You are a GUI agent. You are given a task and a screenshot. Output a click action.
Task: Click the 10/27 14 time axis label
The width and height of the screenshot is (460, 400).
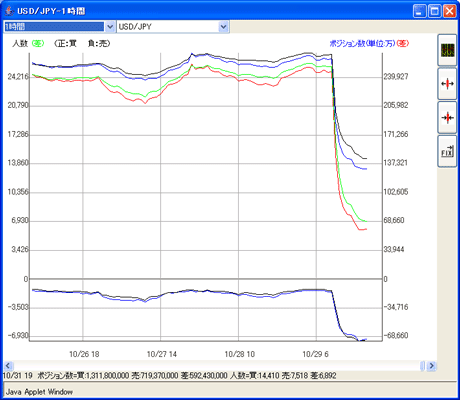(x=162, y=354)
